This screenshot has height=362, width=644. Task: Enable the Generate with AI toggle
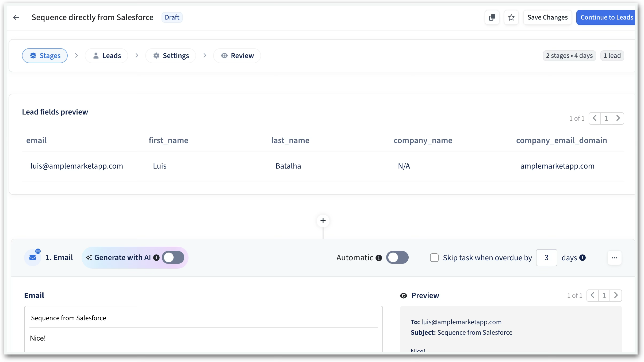coord(173,258)
